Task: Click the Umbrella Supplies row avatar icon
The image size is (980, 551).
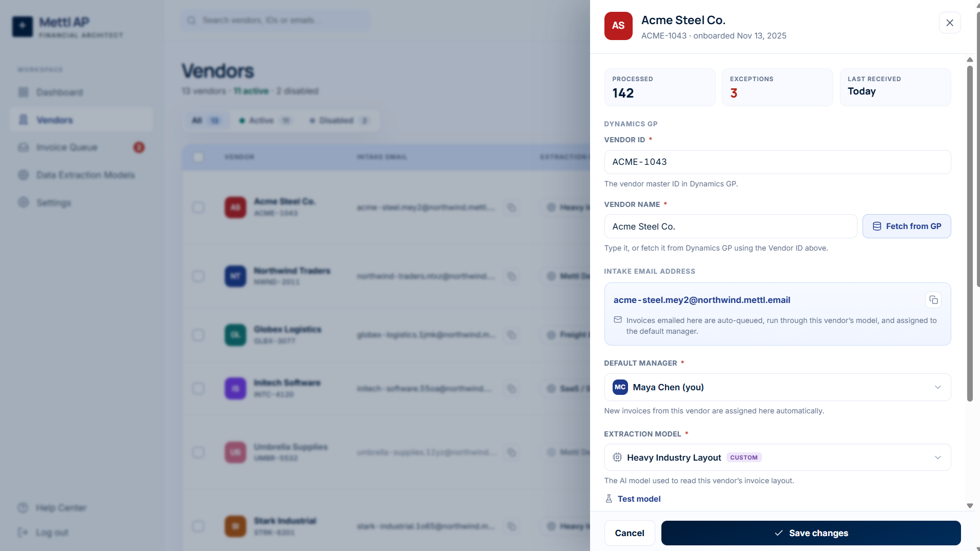Action: click(x=236, y=452)
